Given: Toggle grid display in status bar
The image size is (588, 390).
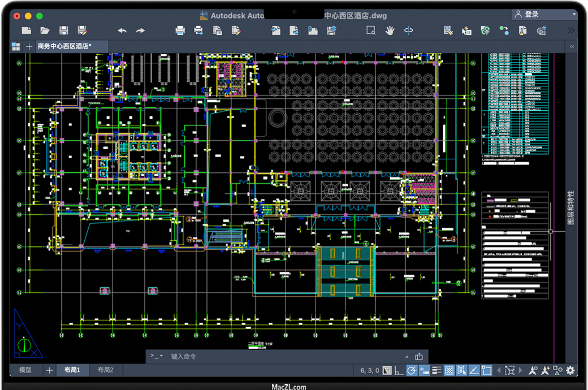Looking at the screenshot, I should click(x=387, y=371).
